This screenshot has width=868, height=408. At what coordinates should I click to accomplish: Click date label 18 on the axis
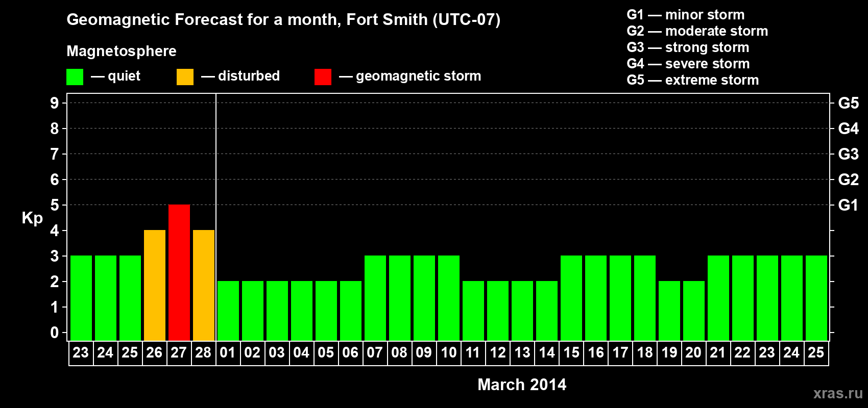(645, 353)
